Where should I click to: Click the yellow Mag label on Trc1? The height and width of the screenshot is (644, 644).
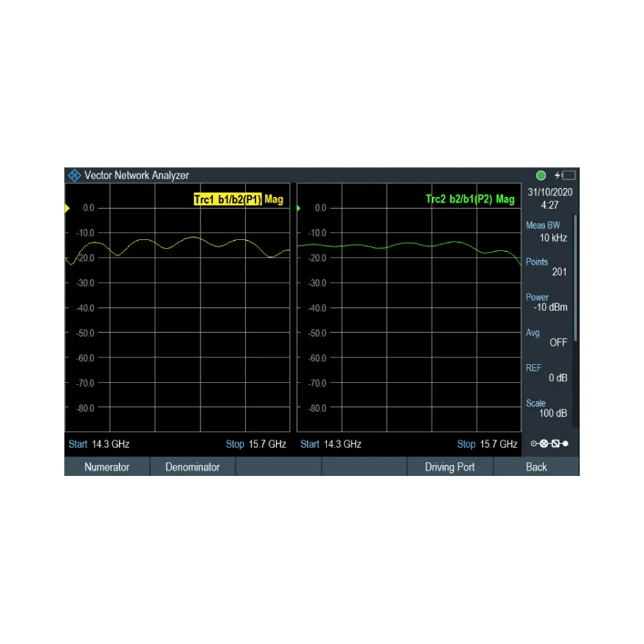tap(274, 200)
